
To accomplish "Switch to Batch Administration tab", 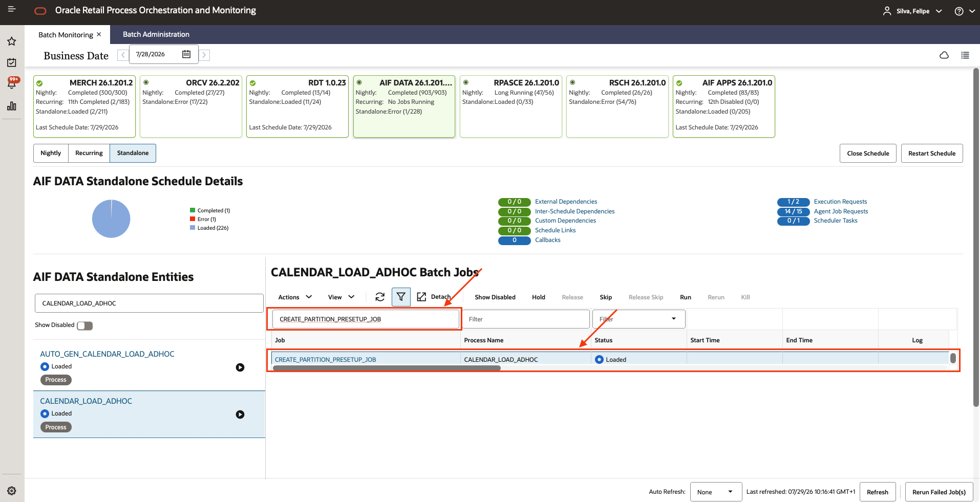I will (156, 34).
